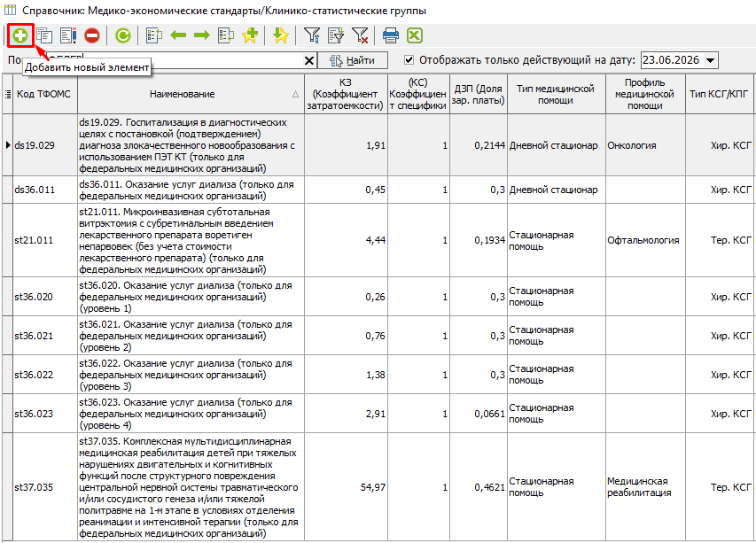Screen dimensions: 756x543
Task: Click the Онкология profile cell
Action: click(x=645, y=145)
